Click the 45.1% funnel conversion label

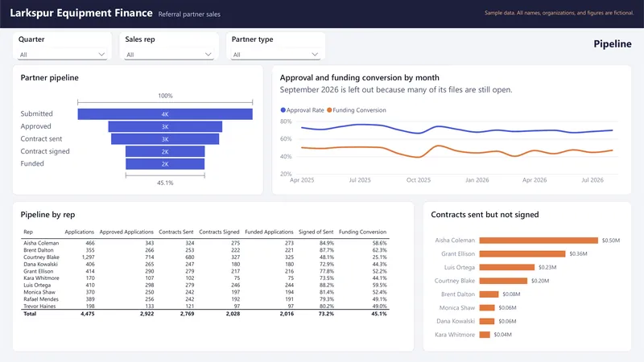tap(165, 183)
